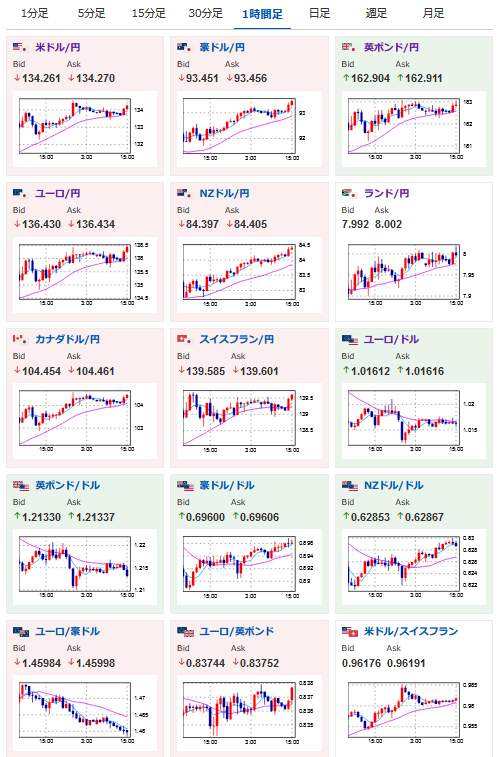The image size is (501, 757).
Task: Open the ユーロ/英ポンド currency pair link
Action: tap(237, 631)
